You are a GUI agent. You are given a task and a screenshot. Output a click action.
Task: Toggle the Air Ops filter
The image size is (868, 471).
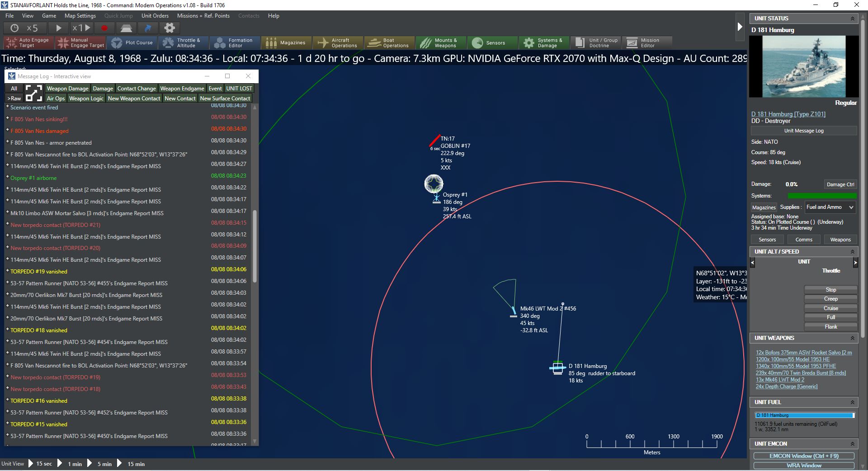[x=56, y=99]
